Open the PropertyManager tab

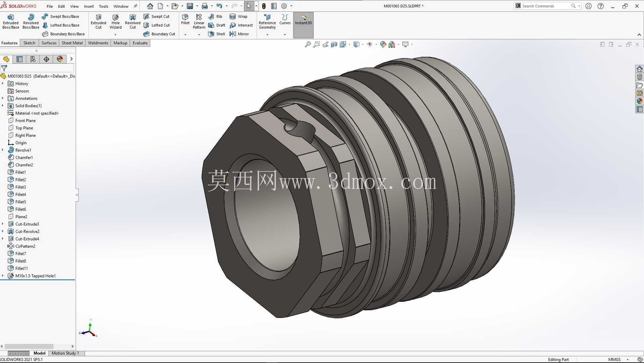19,59
